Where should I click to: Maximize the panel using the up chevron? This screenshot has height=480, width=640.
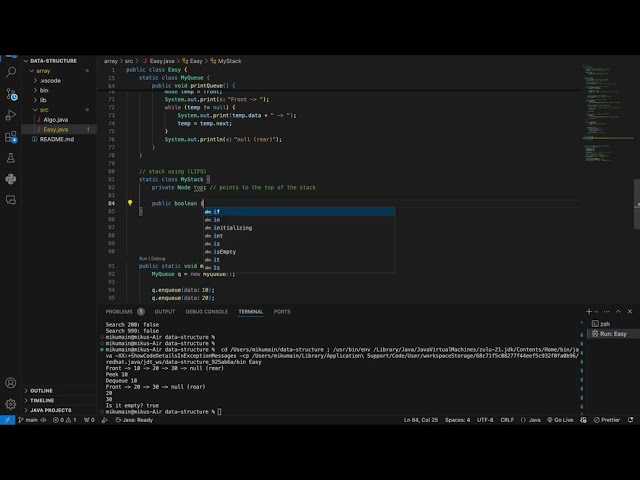tap(618, 311)
